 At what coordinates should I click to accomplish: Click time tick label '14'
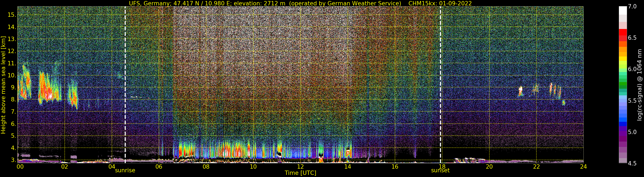click(x=347, y=166)
